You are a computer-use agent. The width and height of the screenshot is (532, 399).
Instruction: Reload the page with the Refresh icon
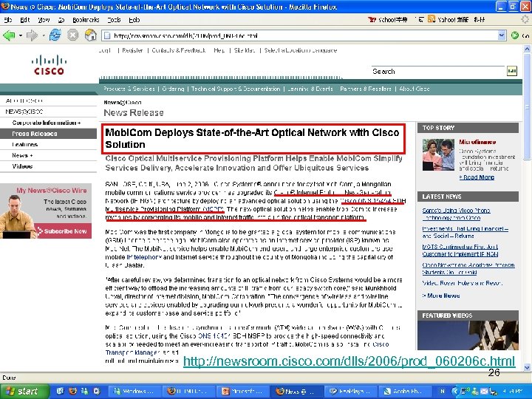(x=55, y=35)
